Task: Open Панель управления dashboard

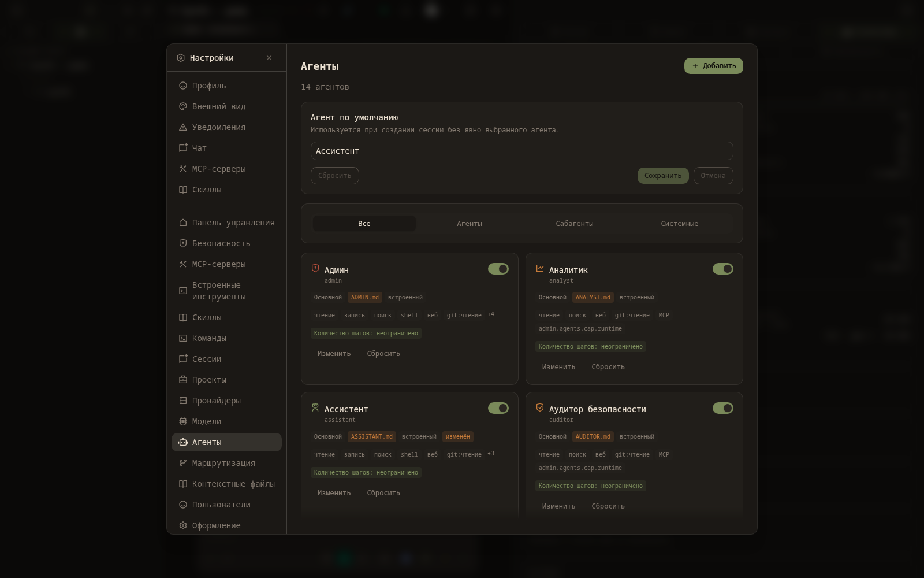Action: click(226, 223)
